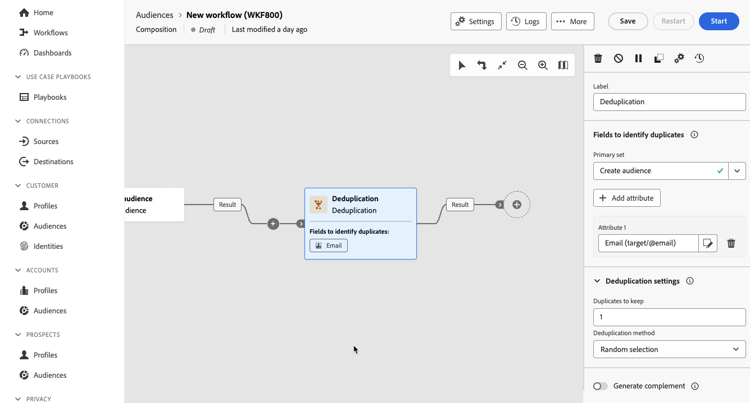Click the zoom in magnifier icon
Screen dimensions: 750x403
542,65
